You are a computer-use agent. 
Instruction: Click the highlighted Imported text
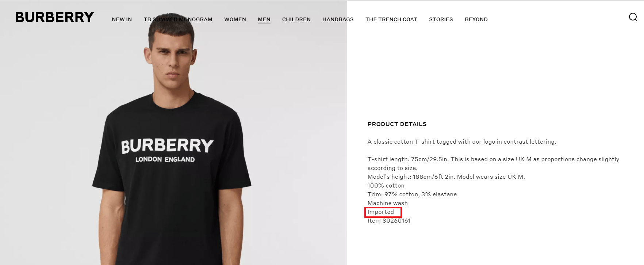pos(383,212)
